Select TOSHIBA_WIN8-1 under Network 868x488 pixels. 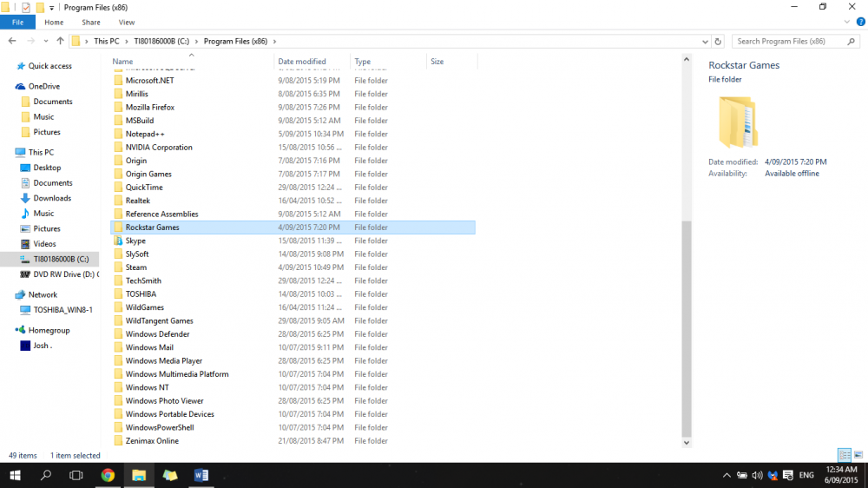point(56,310)
